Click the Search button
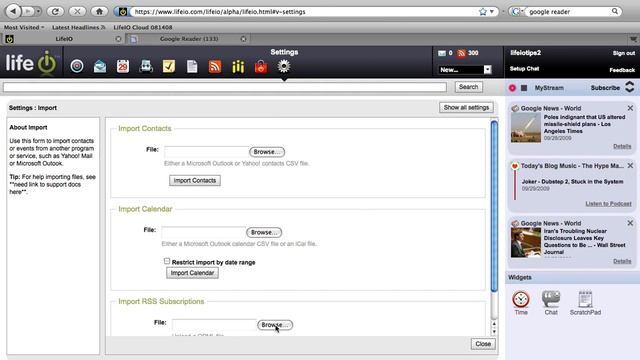This screenshot has height=360, width=640. click(468, 87)
